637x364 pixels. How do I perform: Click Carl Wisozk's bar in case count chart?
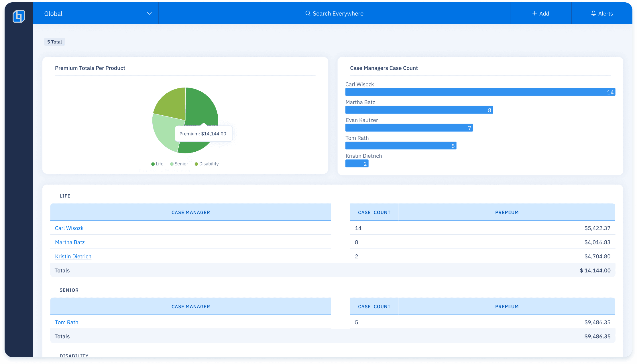pos(480,92)
